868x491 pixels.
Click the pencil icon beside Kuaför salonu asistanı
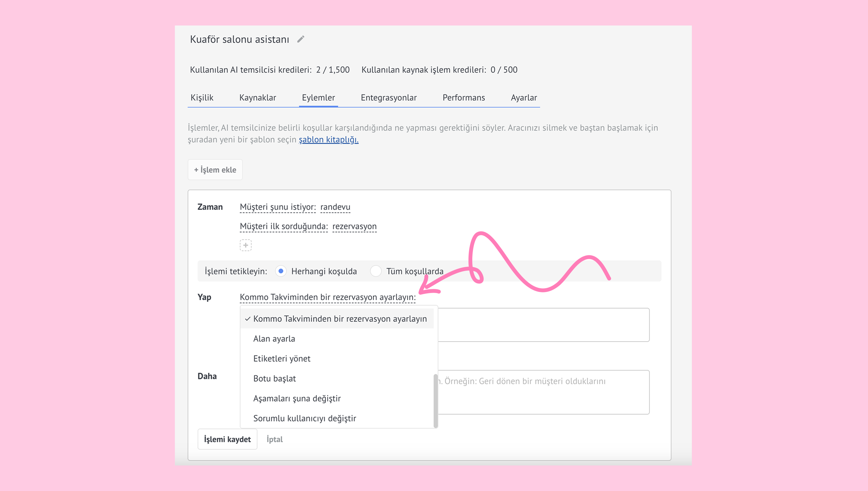pos(300,40)
